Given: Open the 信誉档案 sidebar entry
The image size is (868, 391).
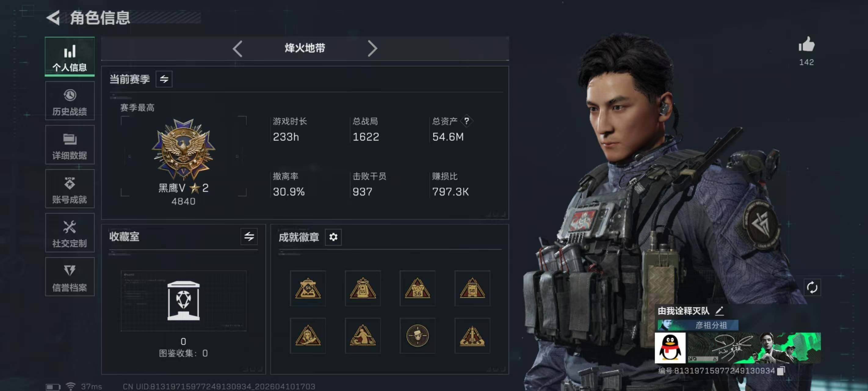Looking at the screenshot, I should tap(70, 277).
